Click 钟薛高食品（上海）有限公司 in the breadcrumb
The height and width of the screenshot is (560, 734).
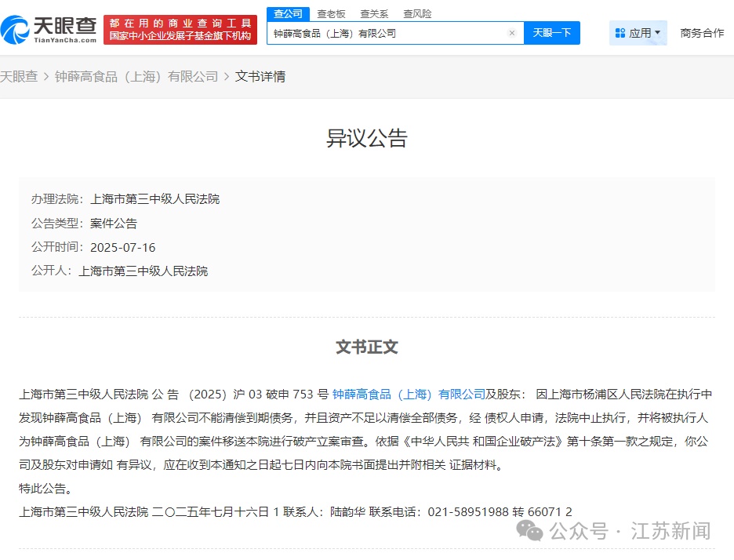click(134, 76)
